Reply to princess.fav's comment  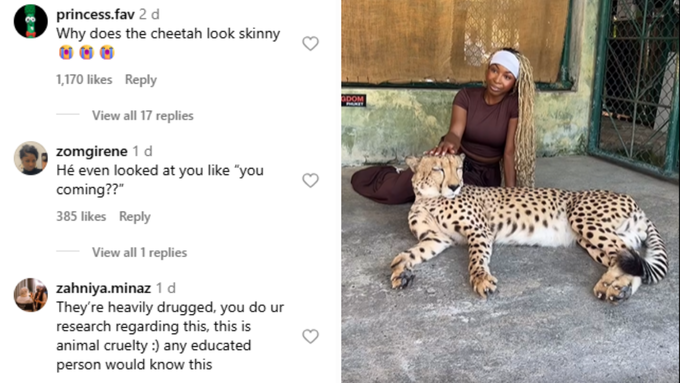coord(141,80)
